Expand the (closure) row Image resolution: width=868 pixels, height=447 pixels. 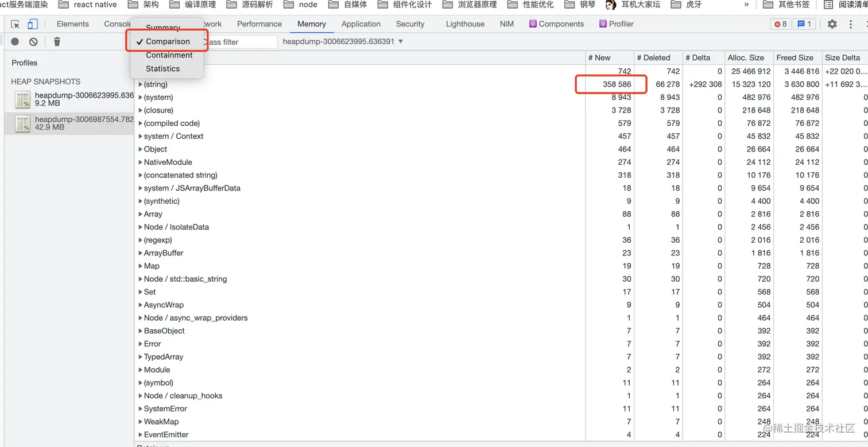coord(141,110)
